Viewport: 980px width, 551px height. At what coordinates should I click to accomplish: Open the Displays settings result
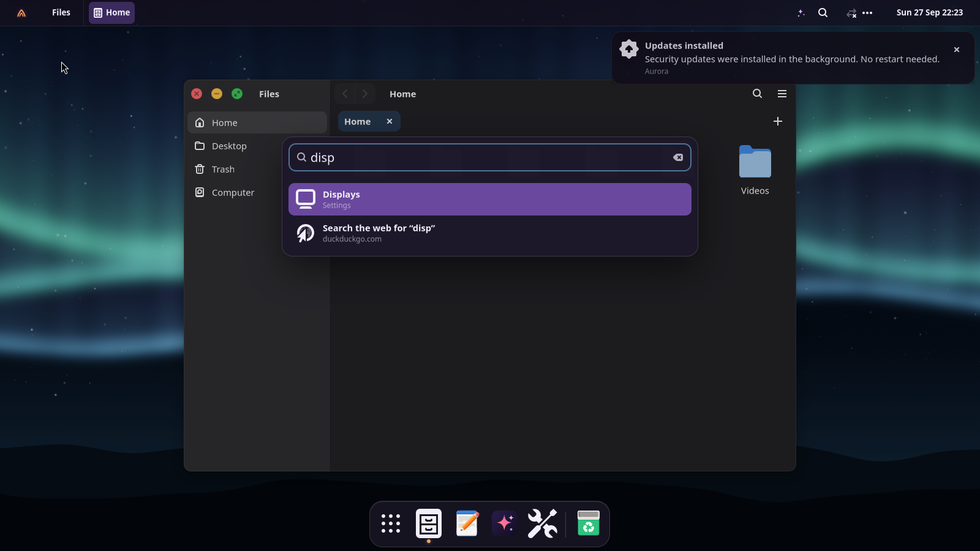click(490, 199)
